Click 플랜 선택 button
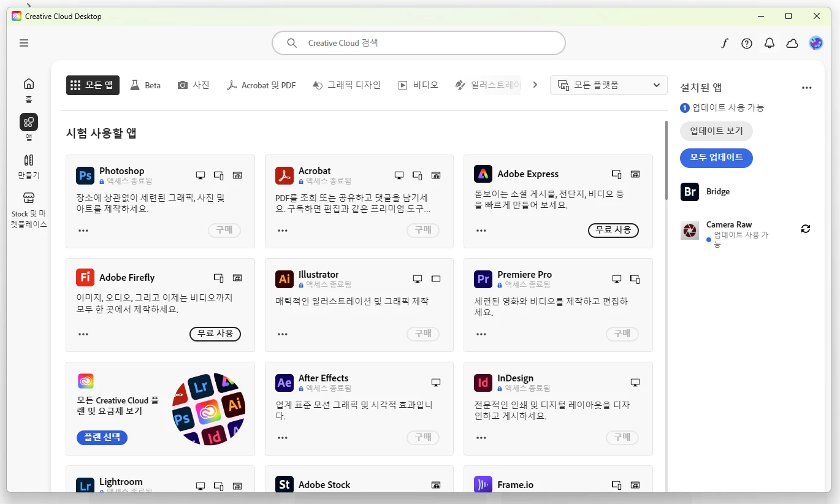Image resolution: width=840 pixels, height=504 pixels. pyautogui.click(x=102, y=437)
